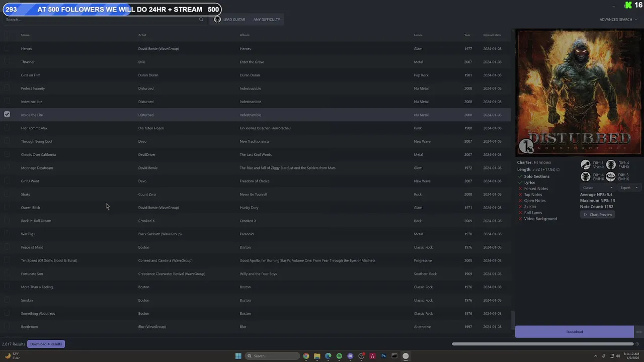The width and height of the screenshot is (644, 362).
Task: Click the microphone icon in the system tray
Action: pyautogui.click(x=604, y=356)
